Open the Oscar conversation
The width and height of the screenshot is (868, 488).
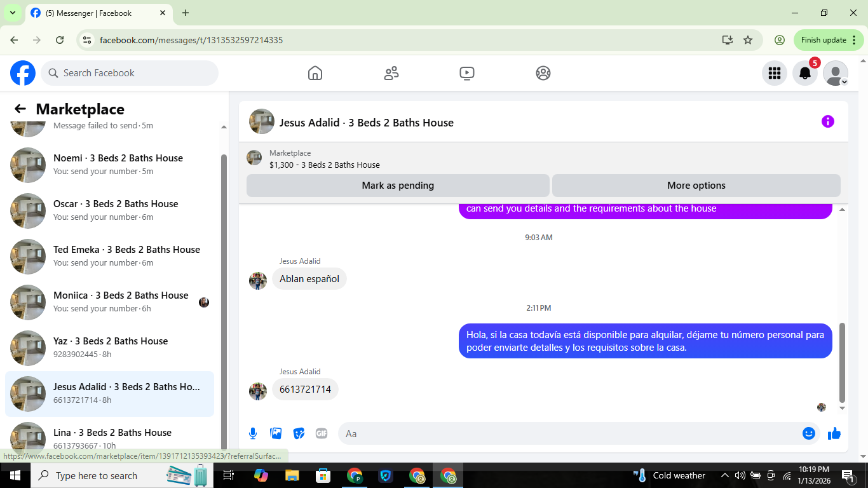coord(109,211)
